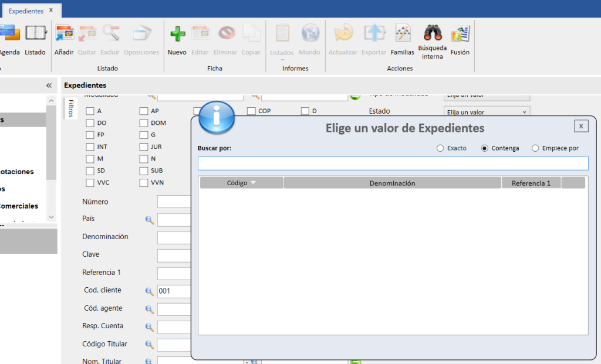601x364 pixels.
Task: Click the Nuevo green plus icon
Action: (177, 35)
